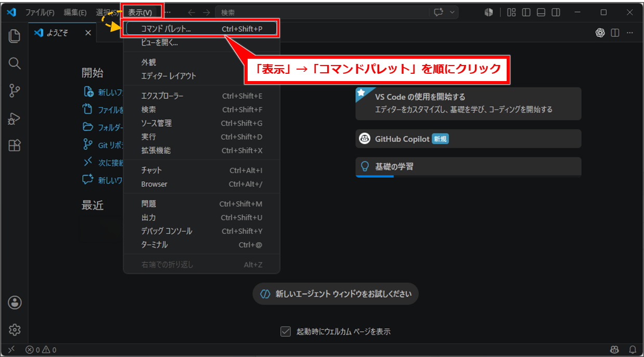Choose 出力 in the 表示 menu
This screenshot has height=357, width=644.
pyautogui.click(x=201, y=217)
